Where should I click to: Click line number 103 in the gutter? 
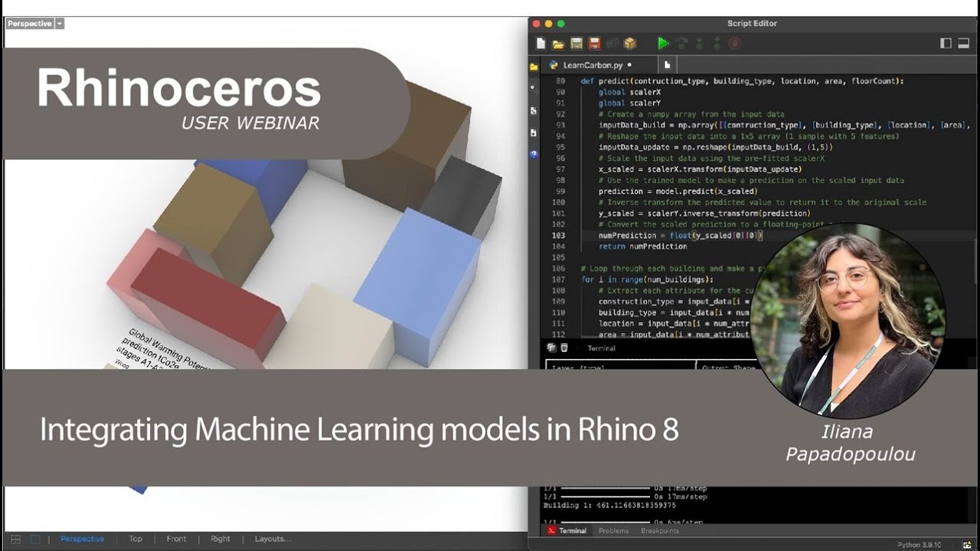[558, 236]
